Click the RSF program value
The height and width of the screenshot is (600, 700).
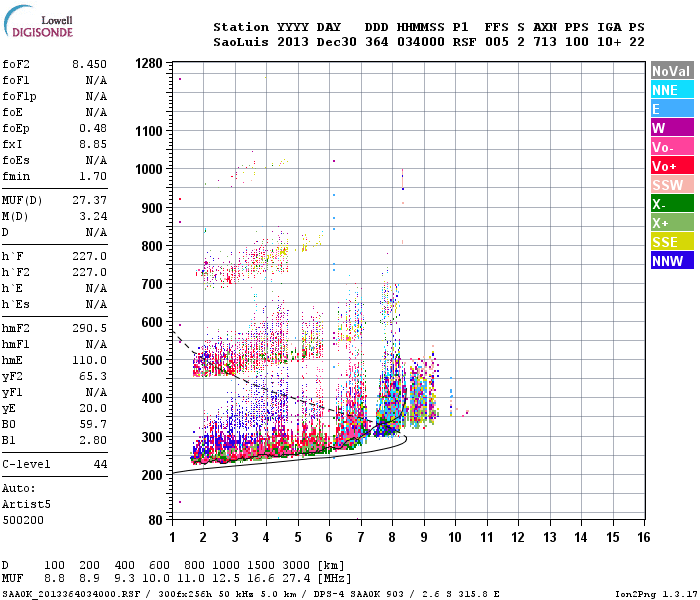[464, 42]
